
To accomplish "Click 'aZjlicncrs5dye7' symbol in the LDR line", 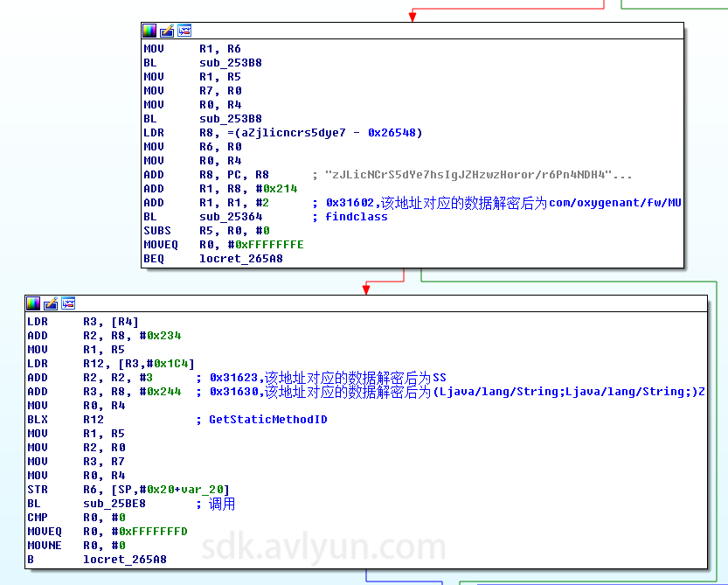I will click(x=294, y=132).
